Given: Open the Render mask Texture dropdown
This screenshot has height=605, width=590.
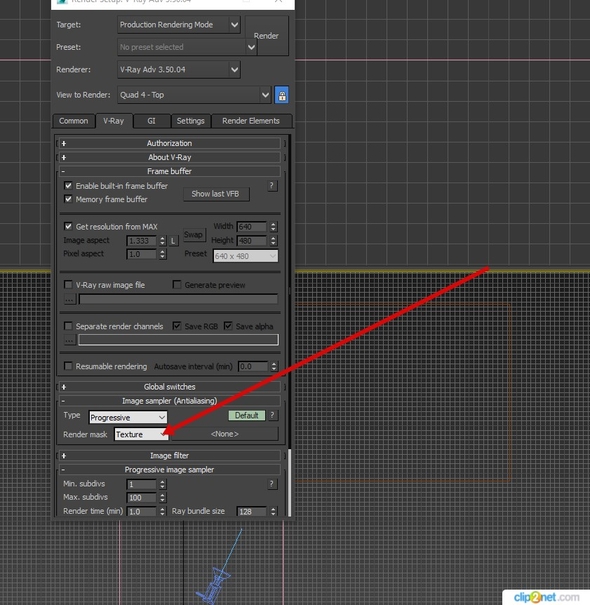Looking at the screenshot, I should click(141, 434).
